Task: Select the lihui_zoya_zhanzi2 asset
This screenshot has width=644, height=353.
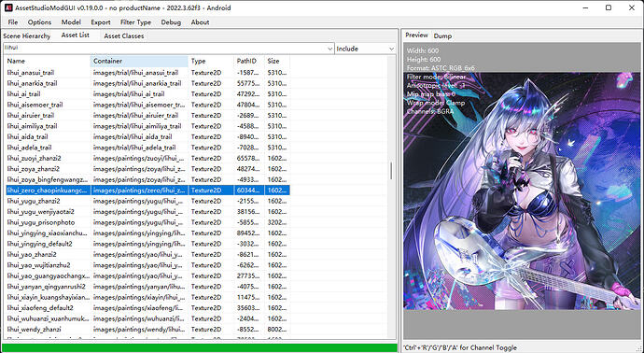Action: (x=147, y=169)
